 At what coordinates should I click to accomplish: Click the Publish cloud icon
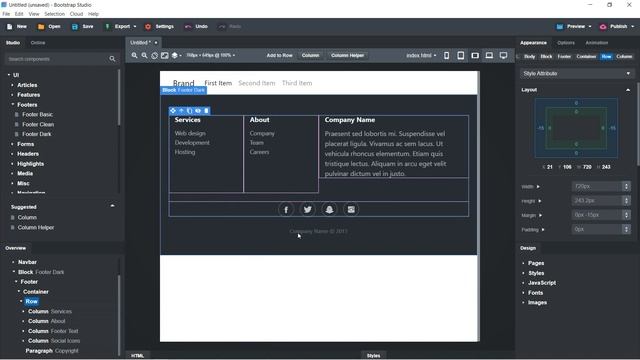tap(603, 27)
